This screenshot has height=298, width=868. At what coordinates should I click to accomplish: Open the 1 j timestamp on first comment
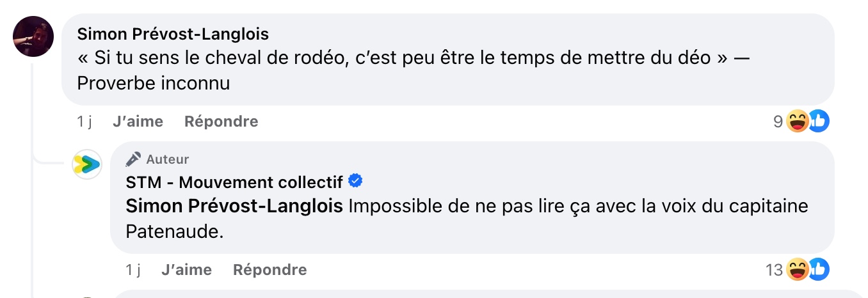tap(84, 122)
